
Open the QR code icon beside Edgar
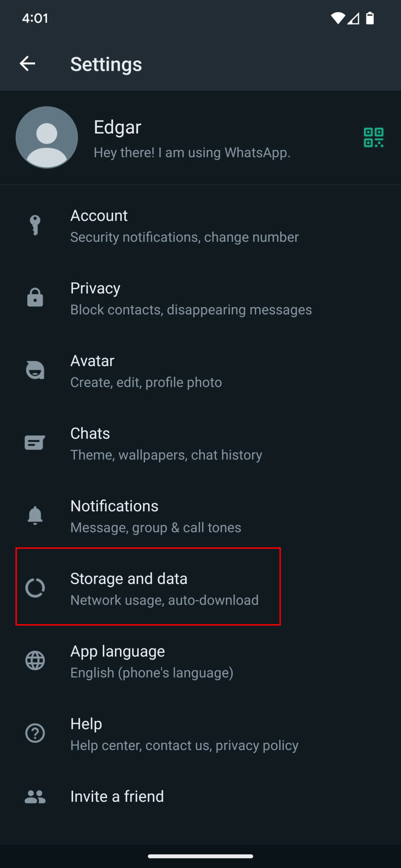(373, 137)
